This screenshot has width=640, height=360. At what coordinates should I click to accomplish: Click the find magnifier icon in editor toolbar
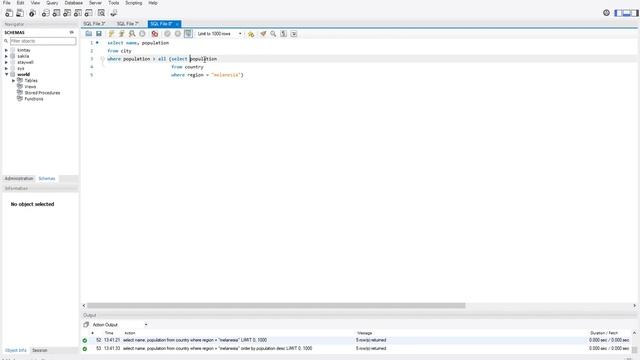[273, 34]
